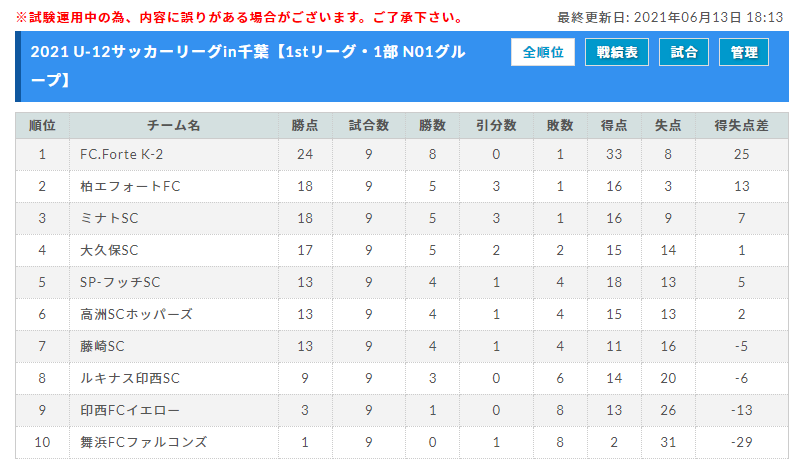The height and width of the screenshot is (469, 802).
Task: Open the 全順位 tab
Action: (x=543, y=52)
